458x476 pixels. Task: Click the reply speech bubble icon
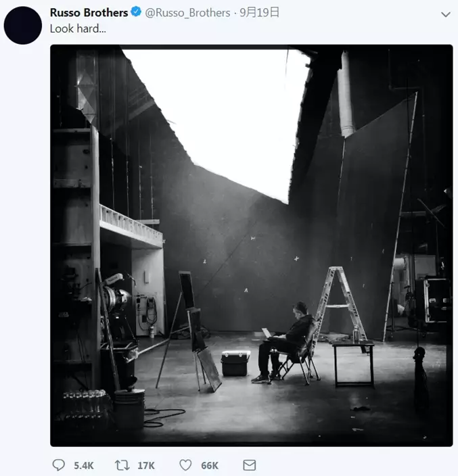(59, 465)
